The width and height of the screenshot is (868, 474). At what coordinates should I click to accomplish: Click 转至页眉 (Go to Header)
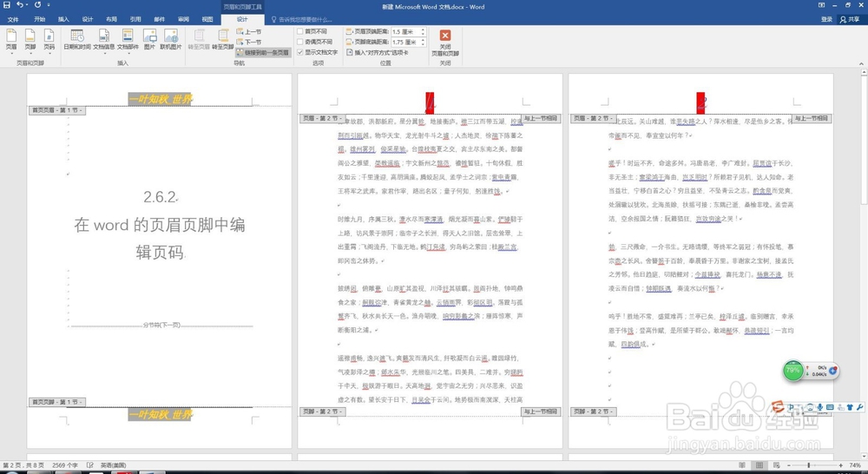tap(199, 40)
